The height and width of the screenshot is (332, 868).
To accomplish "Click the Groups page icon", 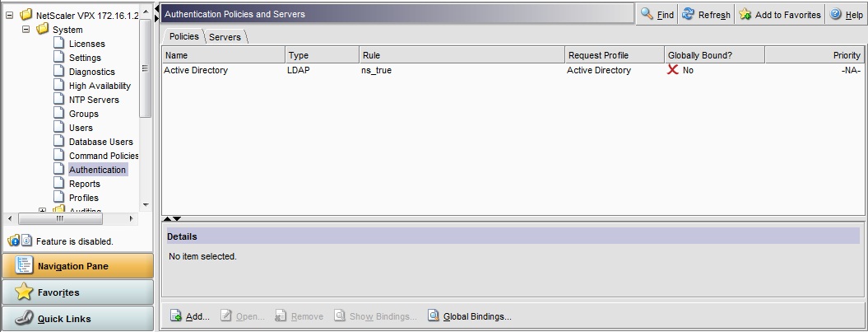I will coord(58,113).
